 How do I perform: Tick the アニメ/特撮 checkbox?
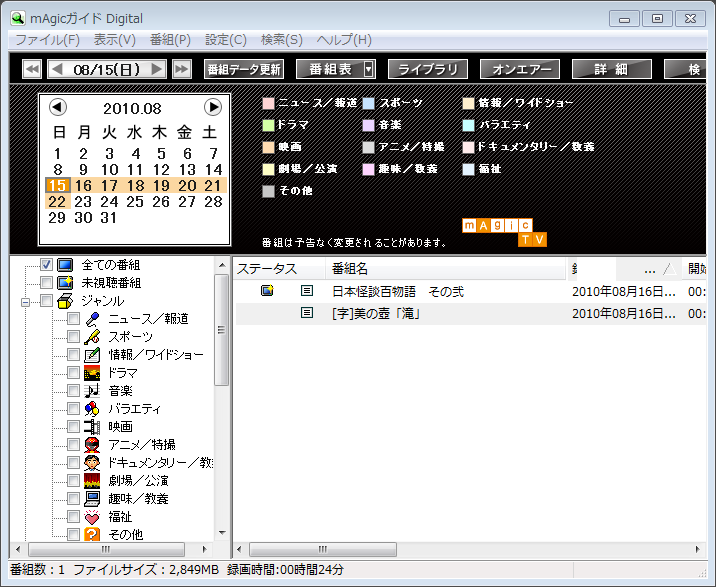(x=74, y=444)
